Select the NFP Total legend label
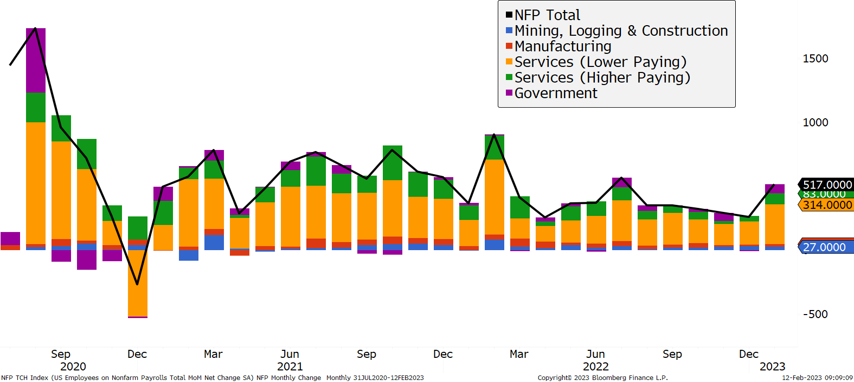854x382 pixels. click(x=547, y=15)
